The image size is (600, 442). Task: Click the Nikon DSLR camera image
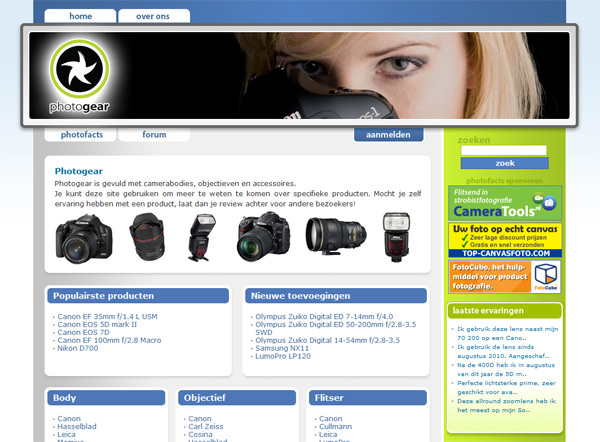point(264,236)
